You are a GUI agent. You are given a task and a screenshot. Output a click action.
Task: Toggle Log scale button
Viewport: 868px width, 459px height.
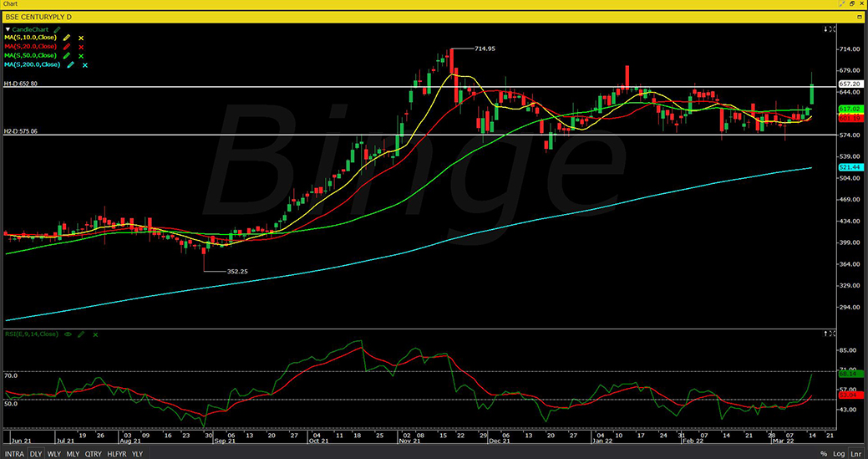point(838,453)
